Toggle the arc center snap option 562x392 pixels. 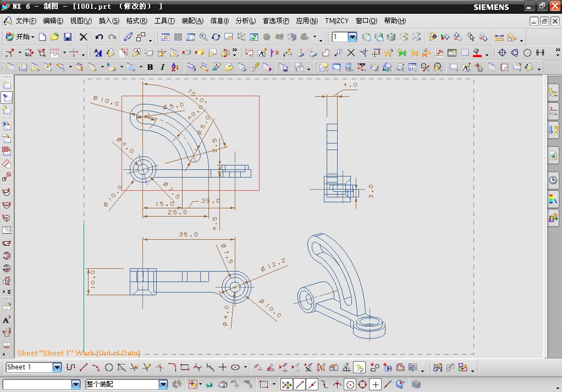click(349, 384)
